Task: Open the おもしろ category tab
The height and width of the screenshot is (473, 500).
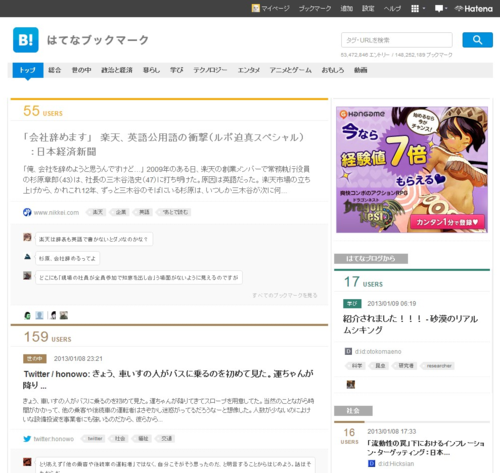Action: [x=333, y=70]
